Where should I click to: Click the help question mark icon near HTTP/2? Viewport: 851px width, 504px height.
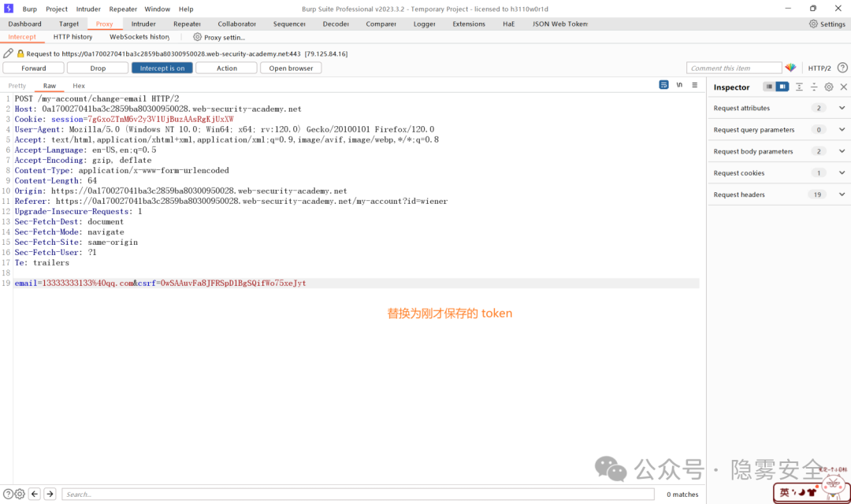tap(842, 68)
